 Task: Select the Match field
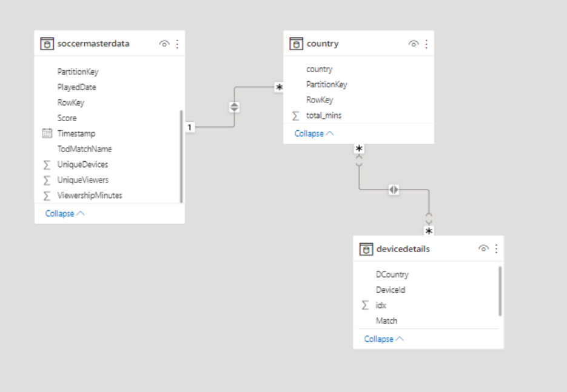point(386,321)
